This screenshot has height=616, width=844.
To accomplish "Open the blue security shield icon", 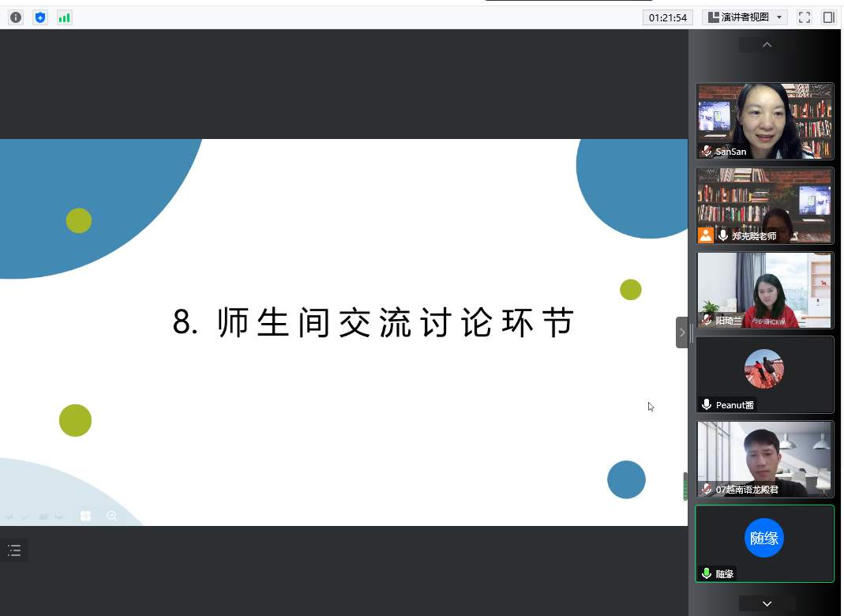I will 40,17.
